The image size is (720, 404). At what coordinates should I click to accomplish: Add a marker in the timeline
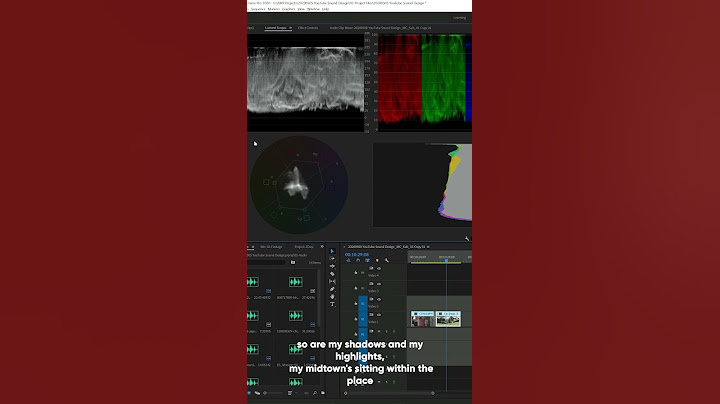pos(377,260)
